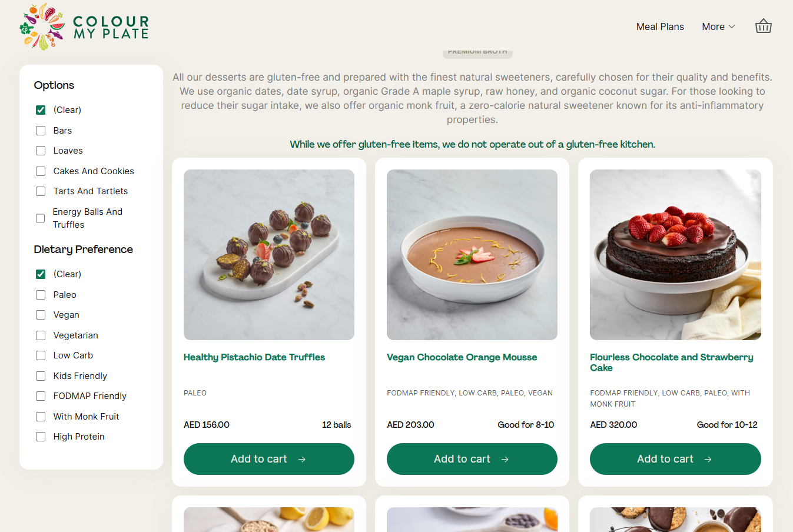Uncheck the Options (Clear) checkbox

click(x=41, y=110)
